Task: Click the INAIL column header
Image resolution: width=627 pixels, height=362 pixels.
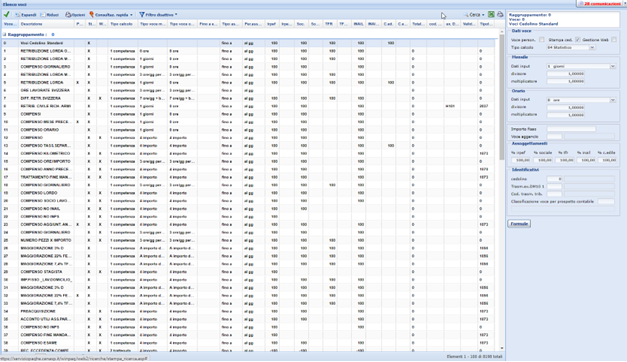Action: tap(358, 24)
